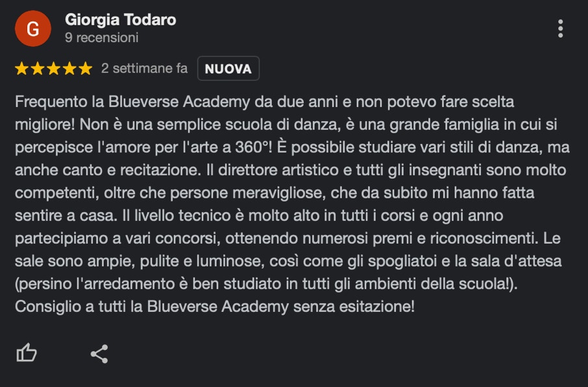The width and height of the screenshot is (588, 387).
Task: Click the second rating star
Action: (x=38, y=69)
